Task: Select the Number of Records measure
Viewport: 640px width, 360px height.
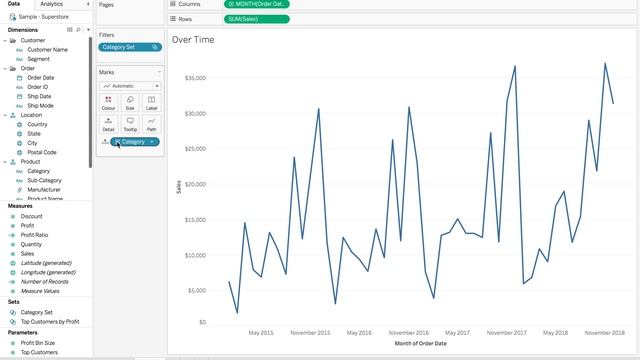Action: [x=44, y=282]
